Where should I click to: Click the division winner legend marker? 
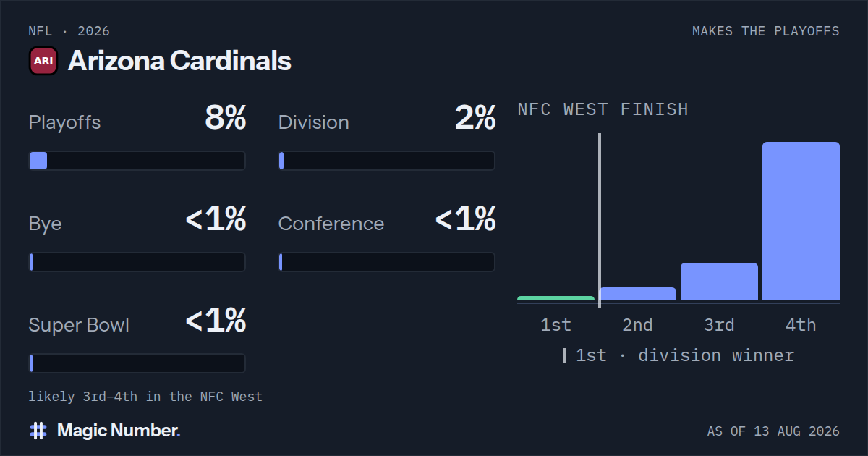[x=564, y=355]
